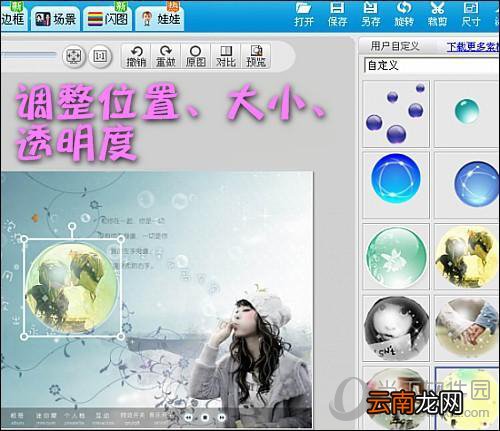
Task: Click the 另存 (Save As) icon
Action: [371, 15]
